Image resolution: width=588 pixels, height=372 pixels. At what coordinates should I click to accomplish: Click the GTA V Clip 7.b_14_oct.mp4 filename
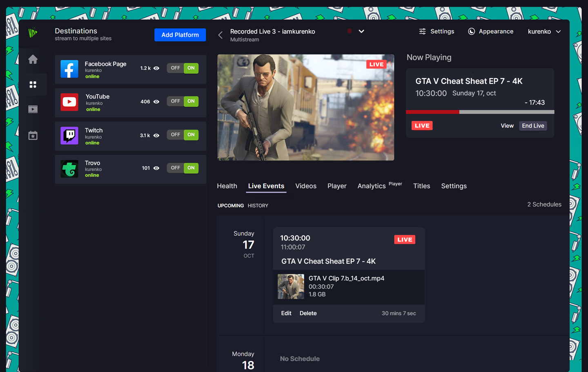tap(346, 278)
